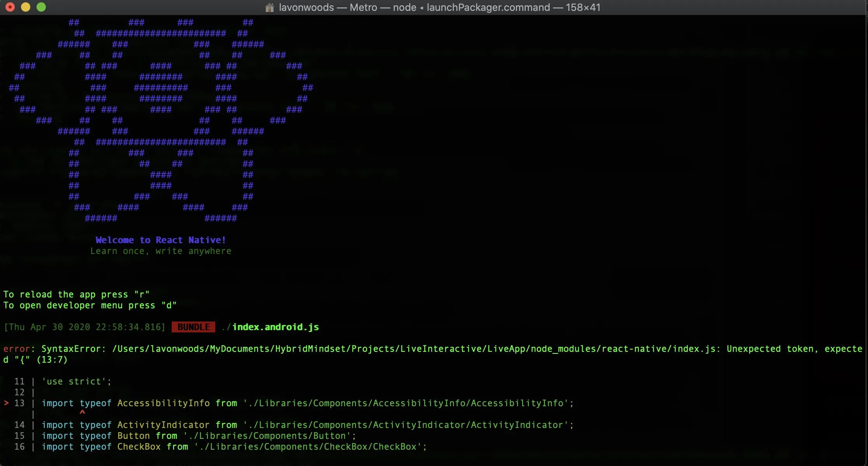Click the yellow minimize window button
The image size is (868, 466).
26,7
